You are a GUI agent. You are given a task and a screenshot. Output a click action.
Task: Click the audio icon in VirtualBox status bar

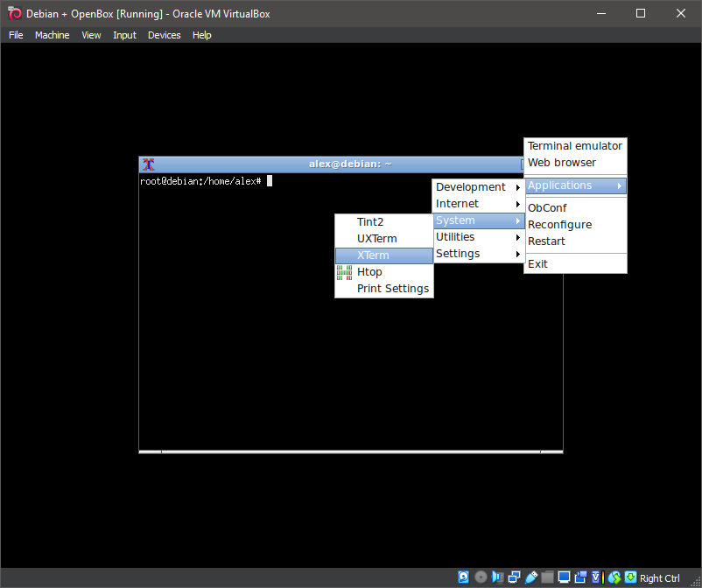pyautogui.click(x=497, y=577)
